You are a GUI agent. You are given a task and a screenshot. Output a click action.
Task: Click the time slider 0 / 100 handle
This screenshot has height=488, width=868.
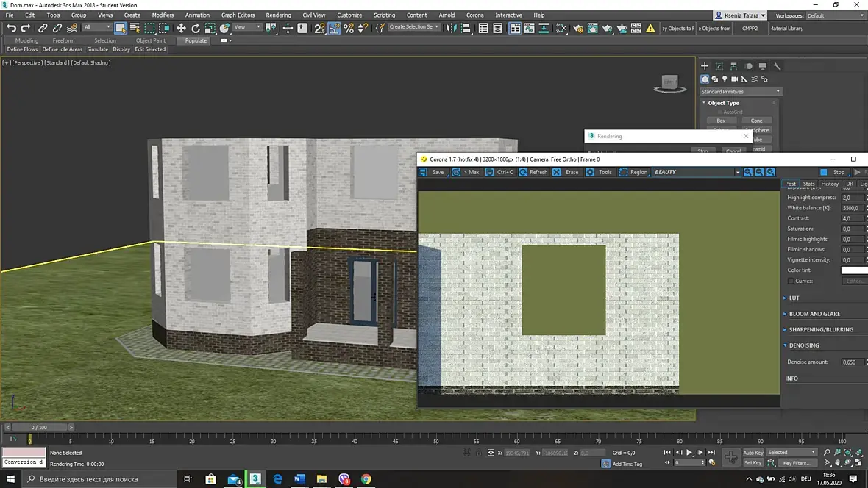coord(39,427)
